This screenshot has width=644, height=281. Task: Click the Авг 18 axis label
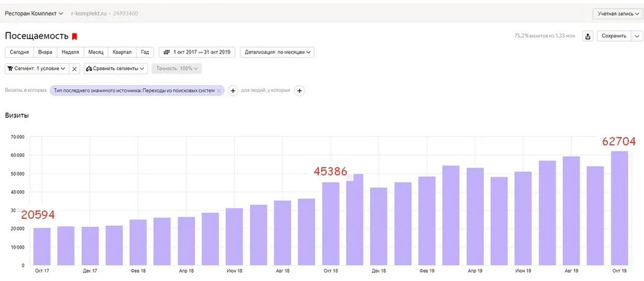coord(282,271)
